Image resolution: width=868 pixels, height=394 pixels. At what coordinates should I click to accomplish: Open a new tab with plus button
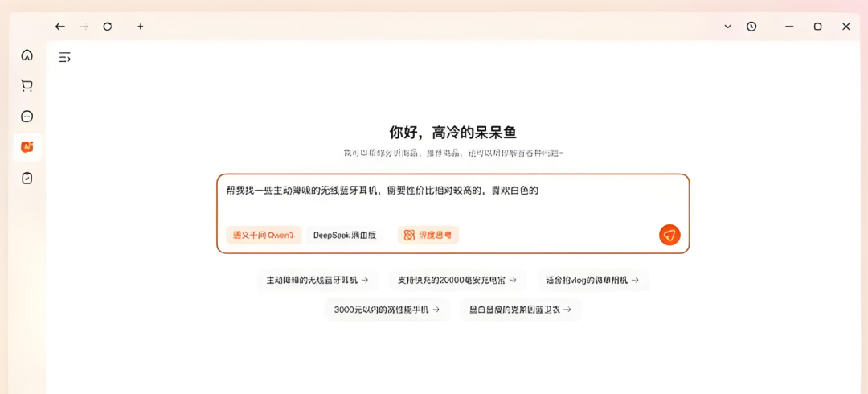pyautogui.click(x=140, y=27)
